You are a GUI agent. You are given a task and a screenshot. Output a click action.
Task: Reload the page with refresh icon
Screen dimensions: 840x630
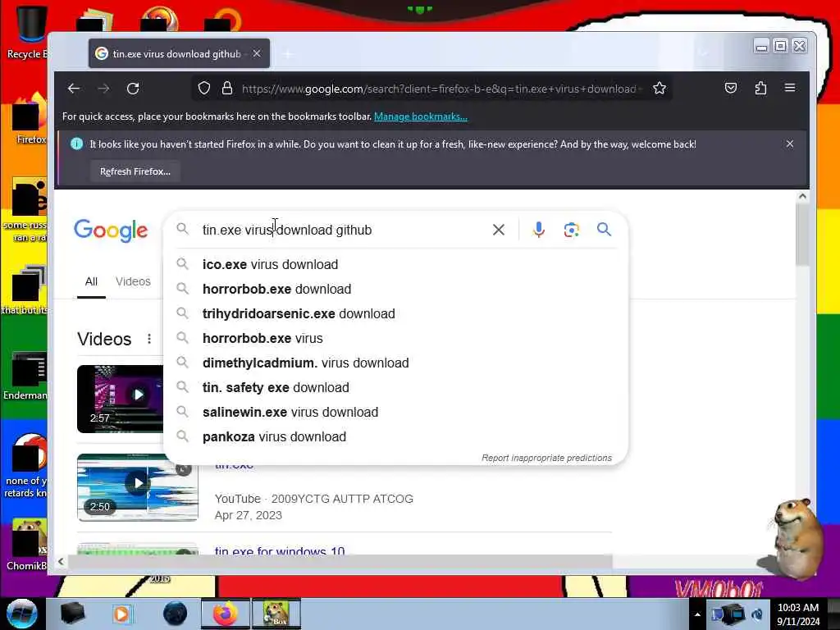133,89
